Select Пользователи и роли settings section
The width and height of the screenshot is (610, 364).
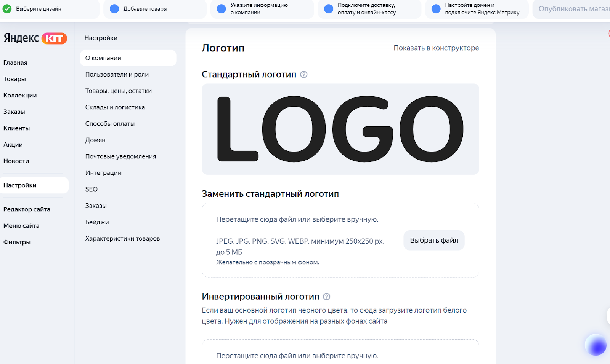click(117, 75)
